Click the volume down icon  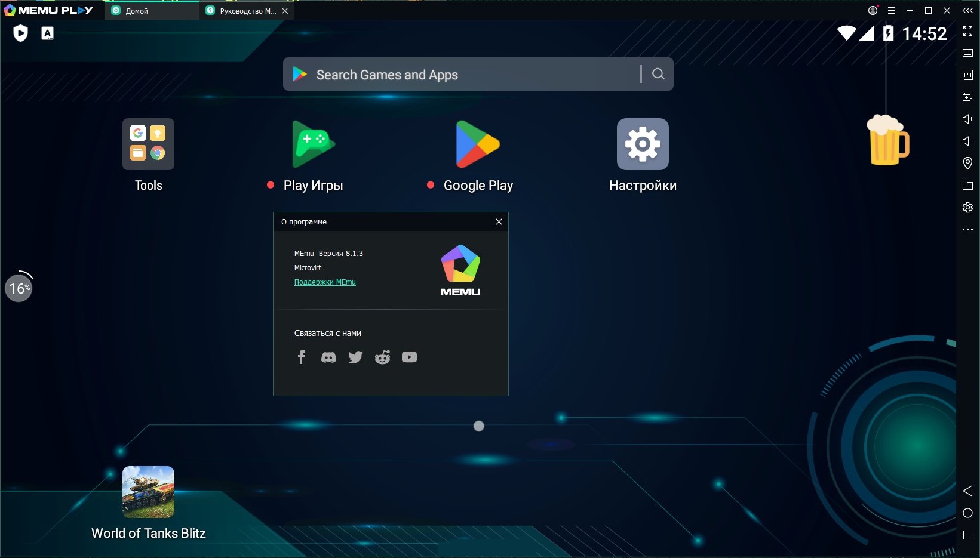pos(968,141)
